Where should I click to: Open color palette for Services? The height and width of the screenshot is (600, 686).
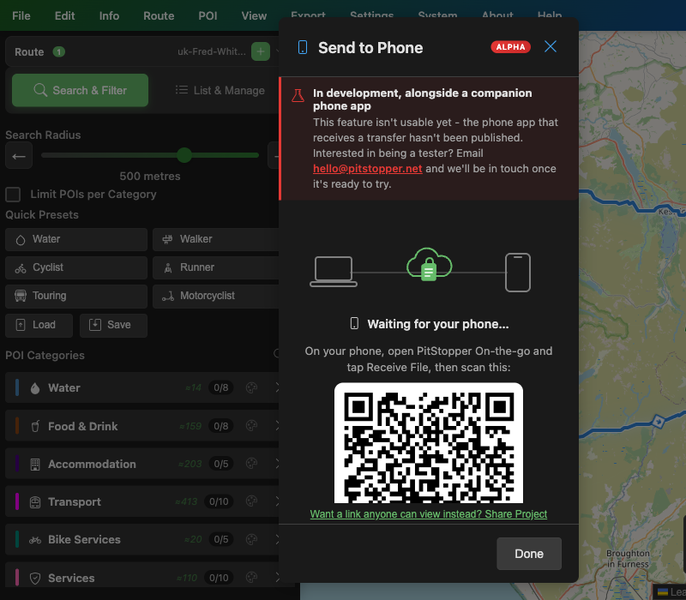pos(252,578)
